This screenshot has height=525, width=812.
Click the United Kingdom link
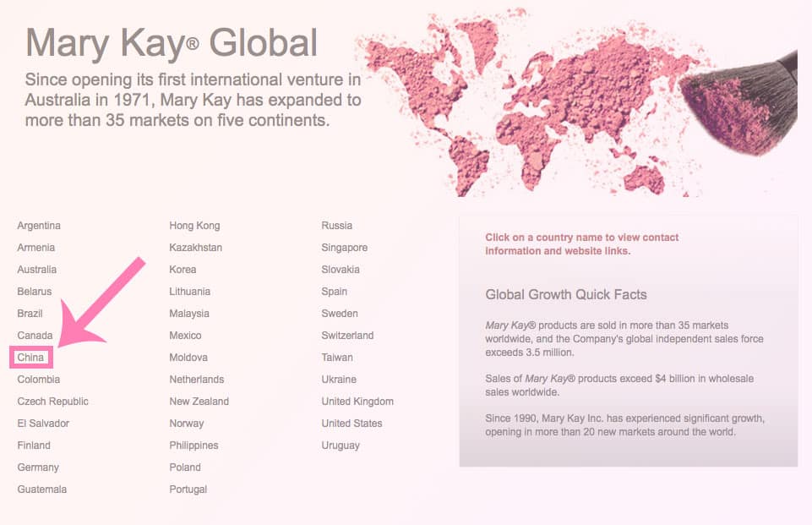pyautogui.click(x=357, y=402)
